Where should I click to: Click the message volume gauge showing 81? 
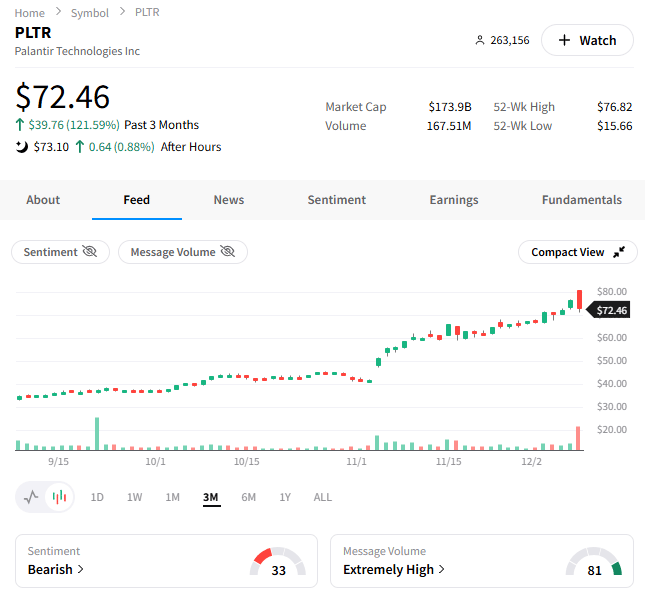tap(594, 562)
